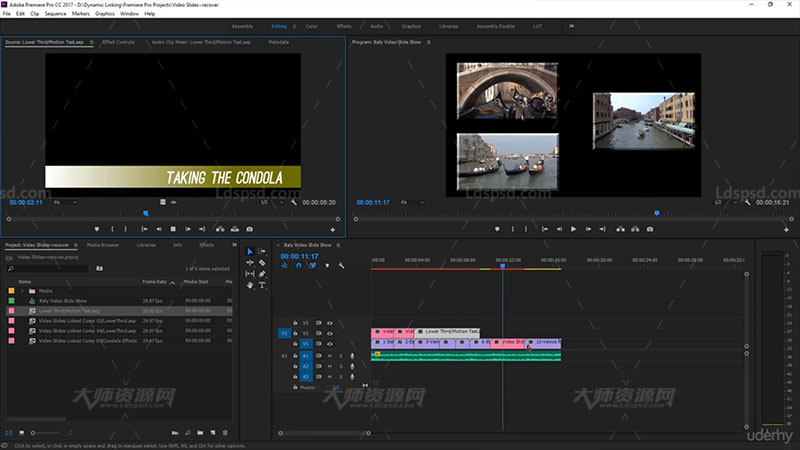Select the Selection tool arrow
Screen dimensions: 800x450
click(250, 252)
